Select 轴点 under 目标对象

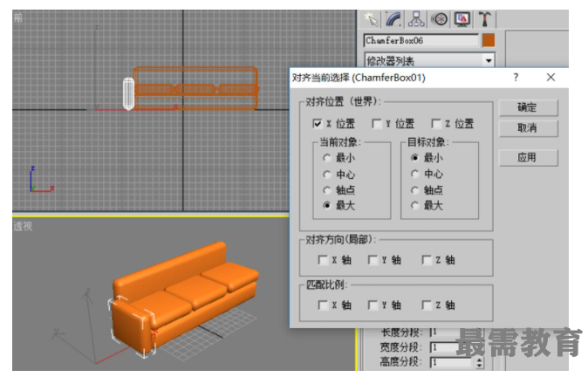click(x=414, y=190)
